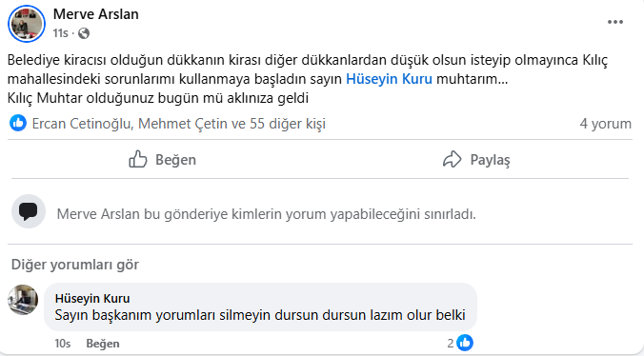Expand Diğer yorumları gör comments
Screen dimensions: 644x356
click(x=74, y=265)
